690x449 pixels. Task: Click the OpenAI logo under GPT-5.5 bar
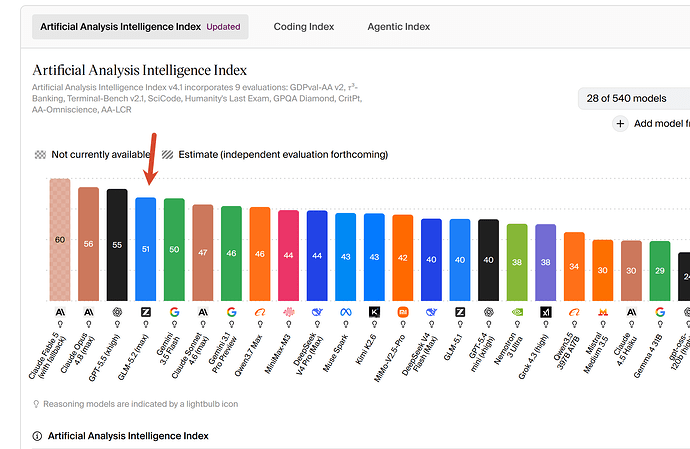(117, 312)
